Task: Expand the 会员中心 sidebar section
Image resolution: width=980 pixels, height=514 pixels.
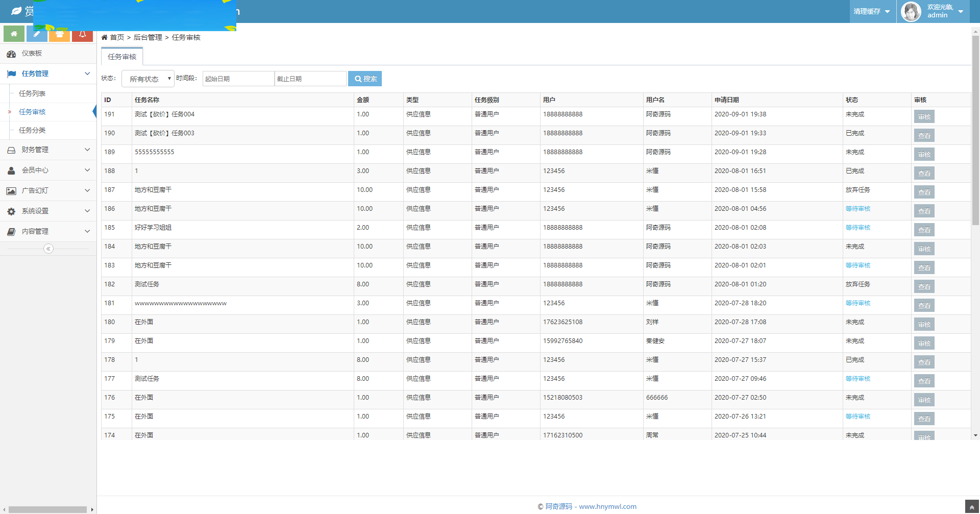Action: (x=48, y=170)
